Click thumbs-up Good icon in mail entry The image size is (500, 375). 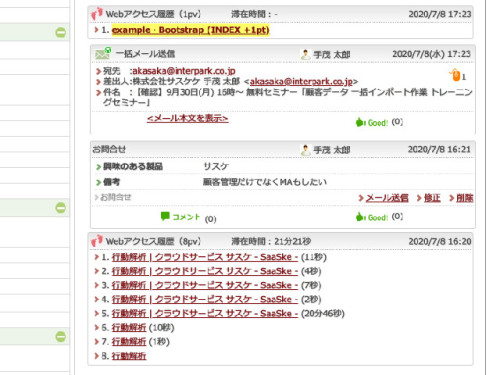point(360,122)
